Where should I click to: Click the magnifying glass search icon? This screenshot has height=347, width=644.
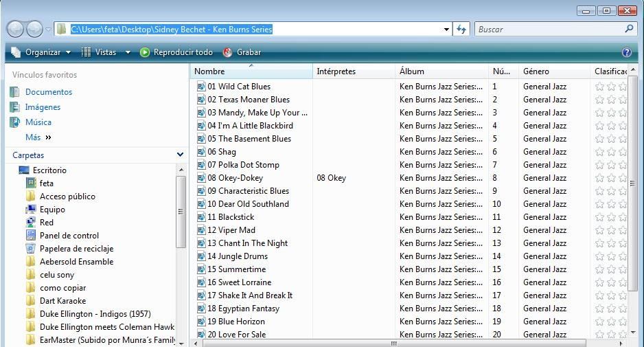coord(629,29)
